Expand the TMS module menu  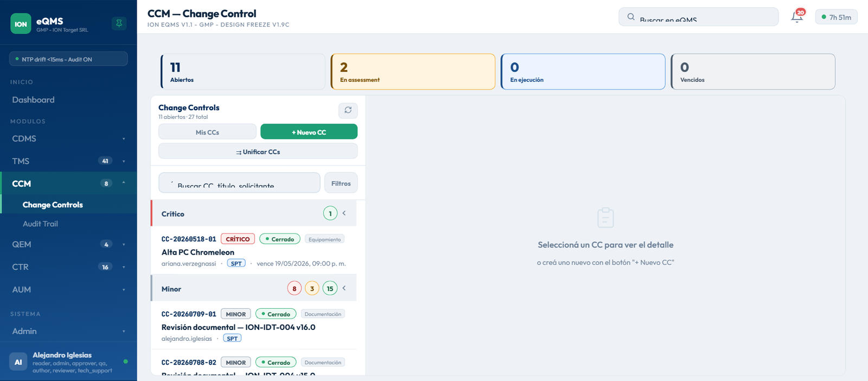coord(68,161)
